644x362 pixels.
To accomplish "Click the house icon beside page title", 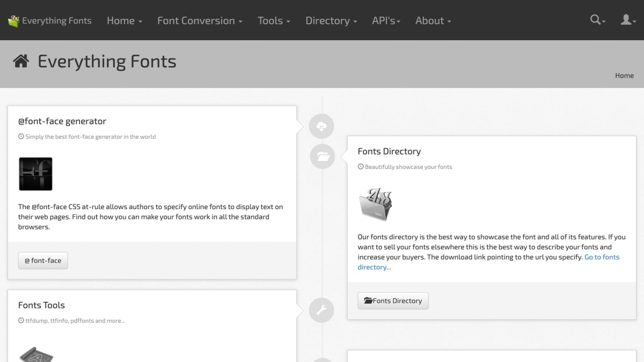I will tap(21, 61).
